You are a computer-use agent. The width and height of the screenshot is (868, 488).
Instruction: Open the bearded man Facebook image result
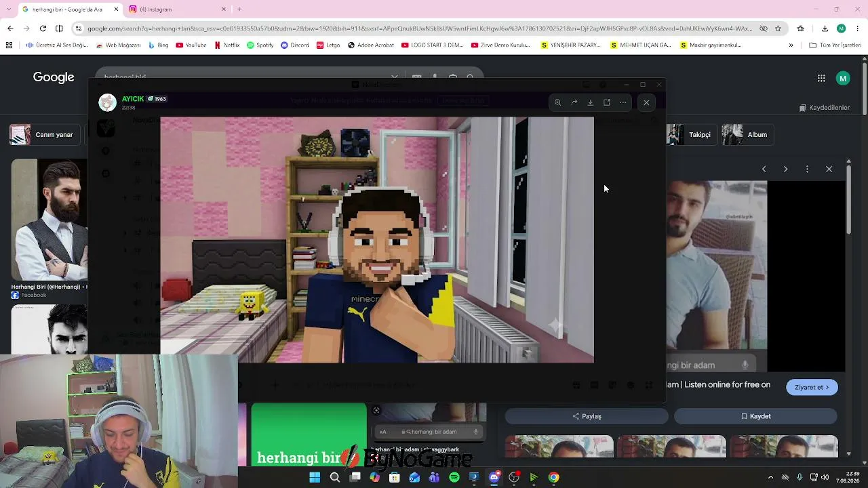(49, 218)
